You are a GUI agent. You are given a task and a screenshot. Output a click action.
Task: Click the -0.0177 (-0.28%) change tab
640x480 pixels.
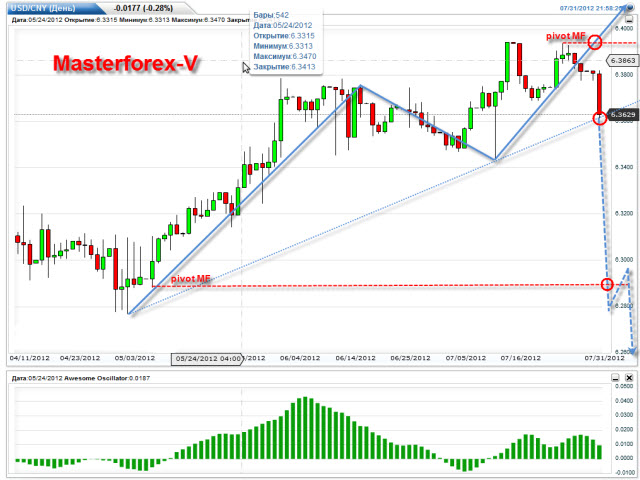pyautogui.click(x=143, y=8)
